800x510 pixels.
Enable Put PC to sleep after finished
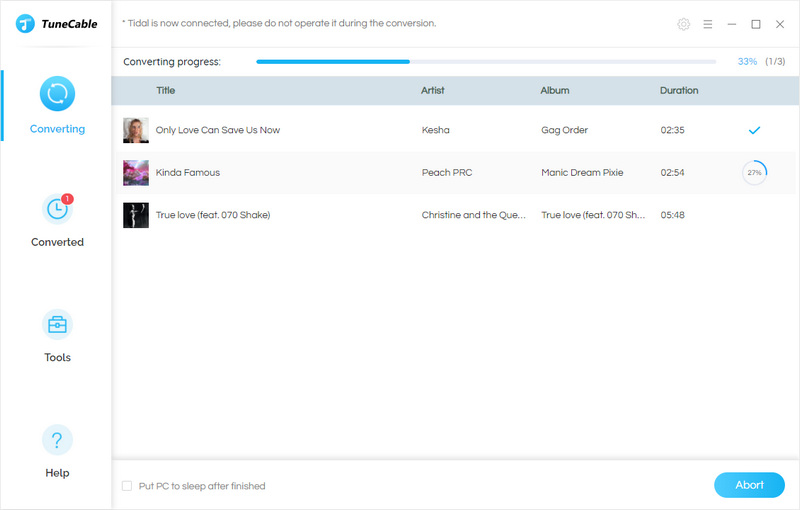click(127, 486)
